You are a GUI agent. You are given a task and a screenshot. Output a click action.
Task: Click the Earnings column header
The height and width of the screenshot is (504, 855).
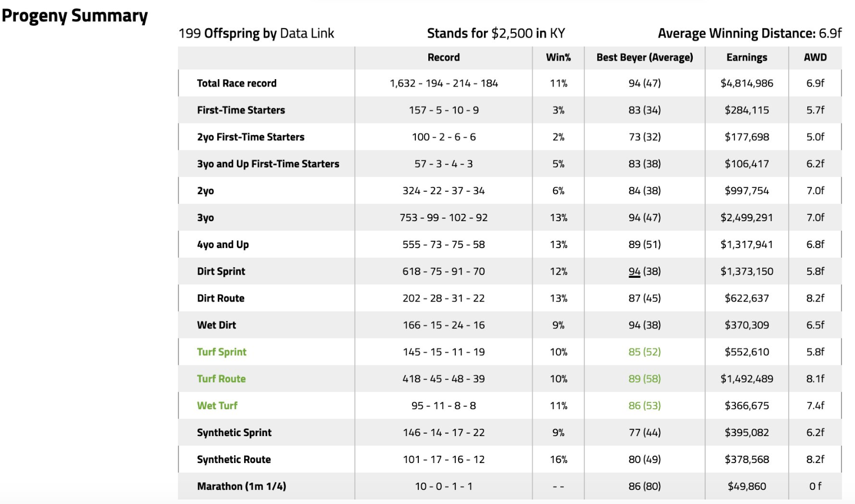click(747, 57)
